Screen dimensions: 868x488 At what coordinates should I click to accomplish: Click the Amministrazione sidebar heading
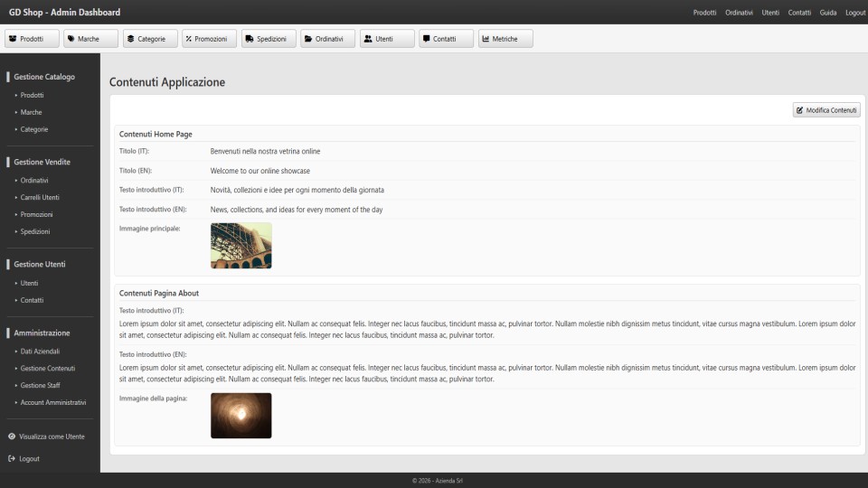[x=42, y=333]
